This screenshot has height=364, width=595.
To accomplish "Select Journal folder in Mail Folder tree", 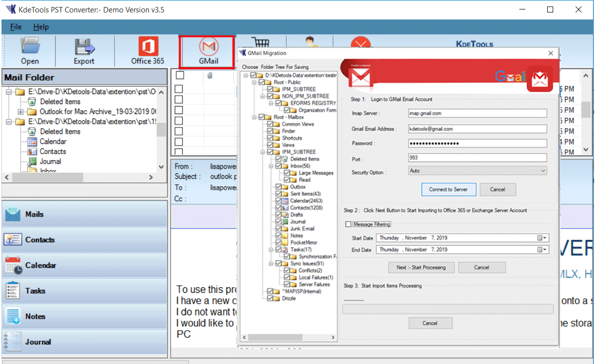I will coord(50,161).
